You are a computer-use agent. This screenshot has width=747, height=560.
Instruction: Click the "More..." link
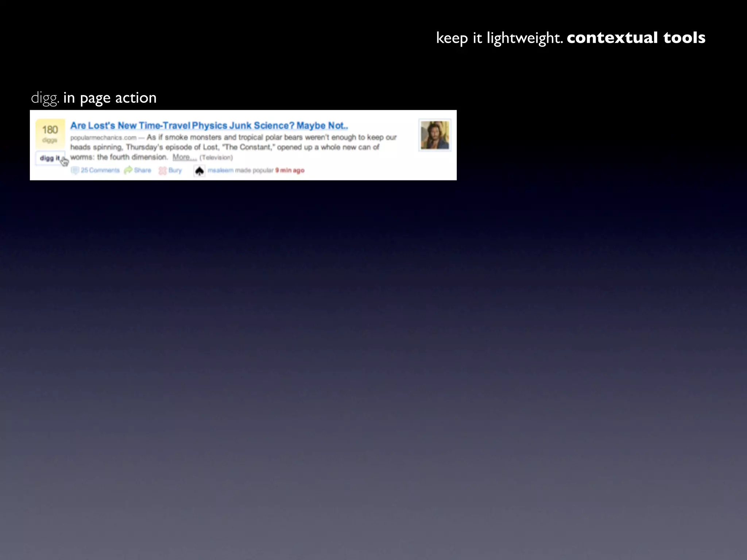pyautogui.click(x=185, y=157)
